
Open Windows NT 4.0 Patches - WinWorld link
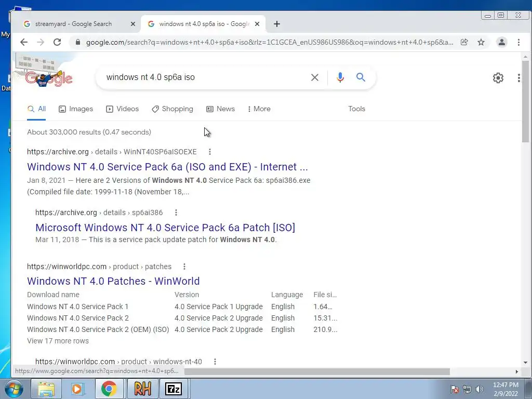click(113, 281)
